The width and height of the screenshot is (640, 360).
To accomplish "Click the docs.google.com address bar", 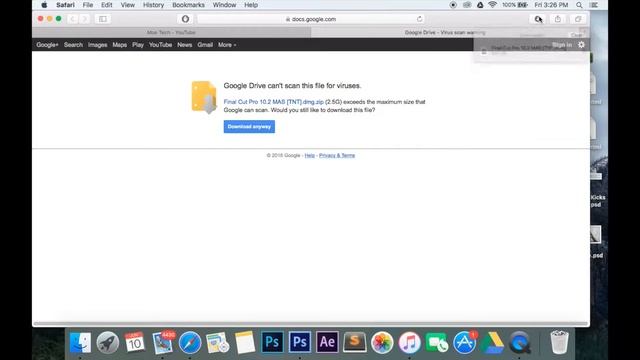I will coord(311,19).
